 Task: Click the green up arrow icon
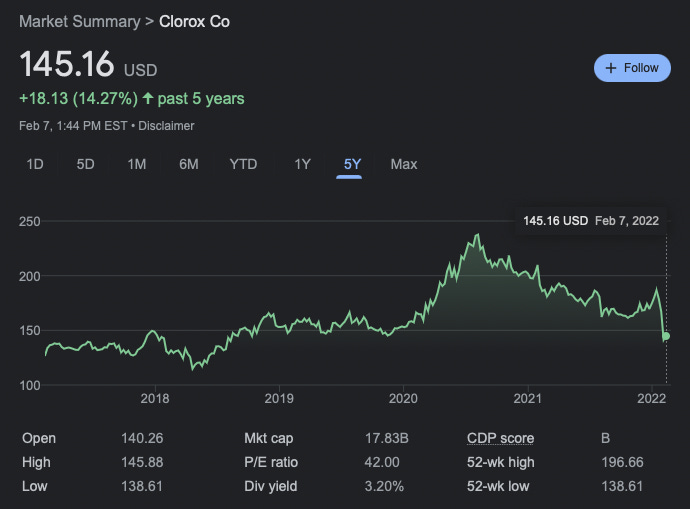[x=148, y=98]
